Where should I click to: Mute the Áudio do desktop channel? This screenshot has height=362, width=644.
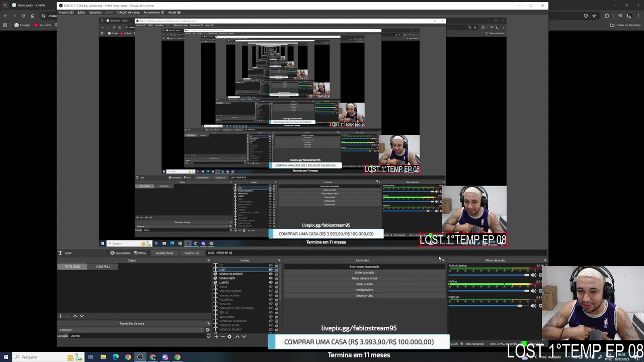(533, 275)
